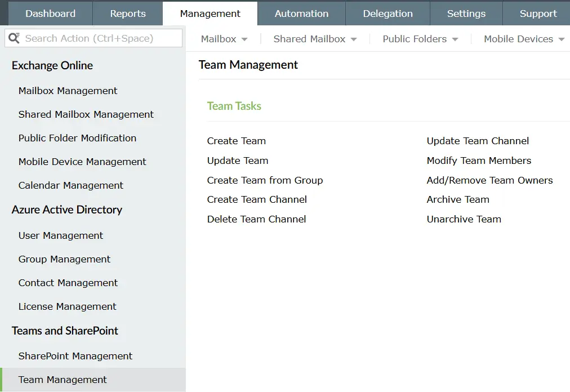Open the Automation section

[x=301, y=13]
